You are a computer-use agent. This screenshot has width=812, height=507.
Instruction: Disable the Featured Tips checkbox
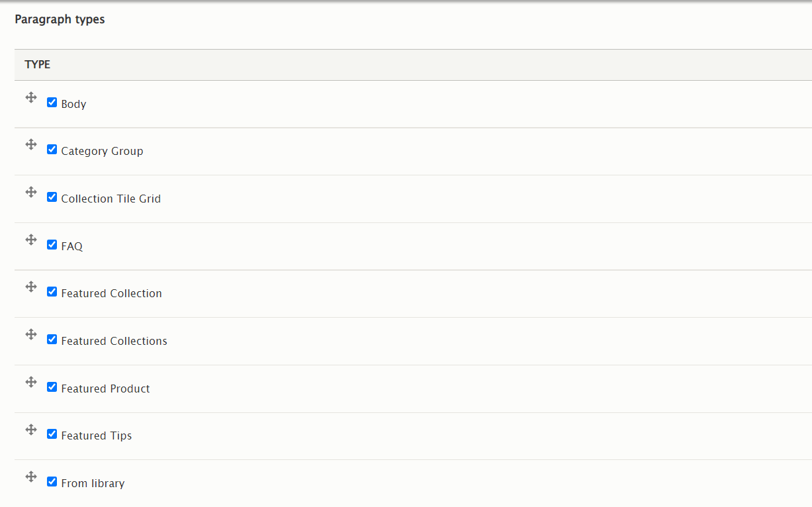pos(52,434)
